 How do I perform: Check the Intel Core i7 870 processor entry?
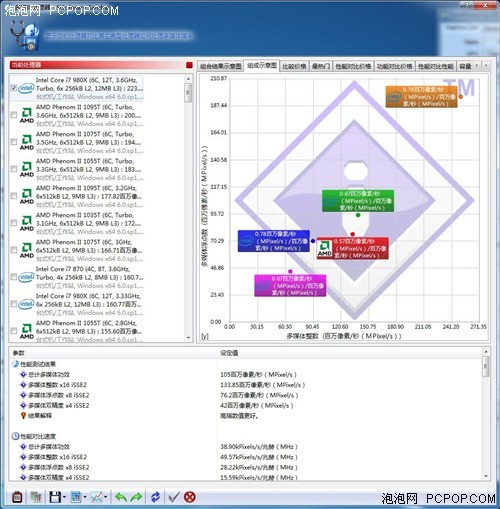point(14,277)
